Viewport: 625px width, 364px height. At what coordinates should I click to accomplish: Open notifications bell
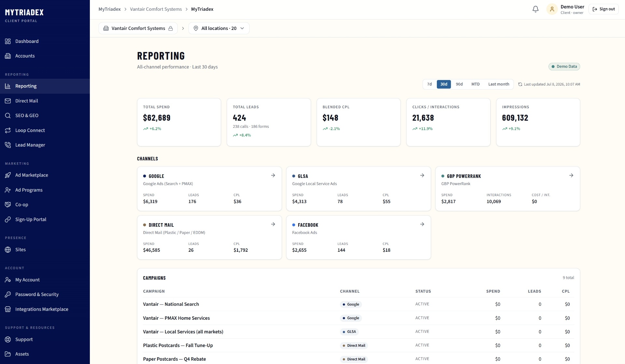tap(535, 9)
